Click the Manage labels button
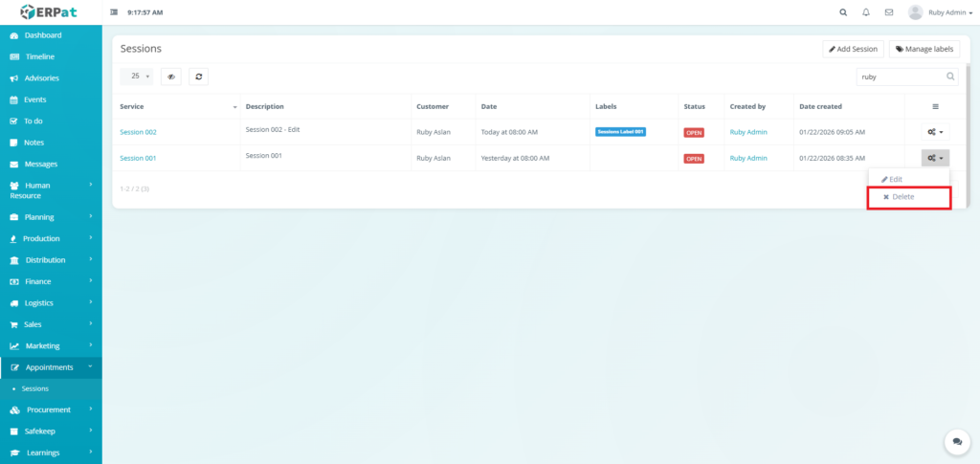 click(x=924, y=49)
